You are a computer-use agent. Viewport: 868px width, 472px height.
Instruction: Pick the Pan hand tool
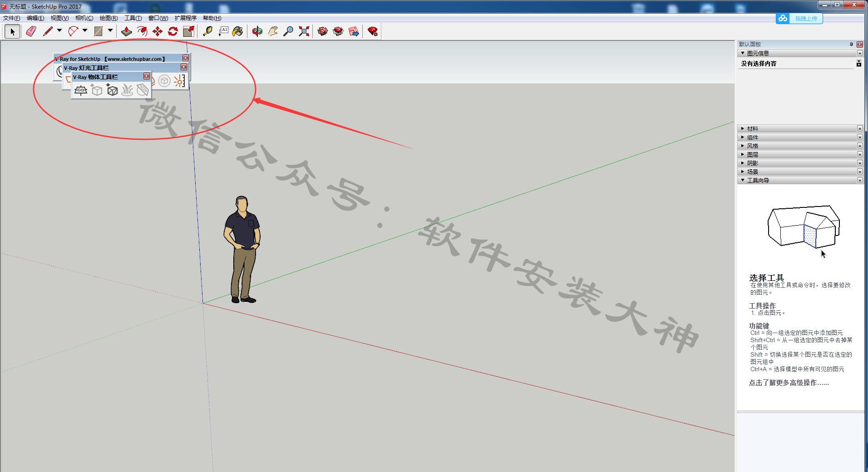pyautogui.click(x=273, y=31)
